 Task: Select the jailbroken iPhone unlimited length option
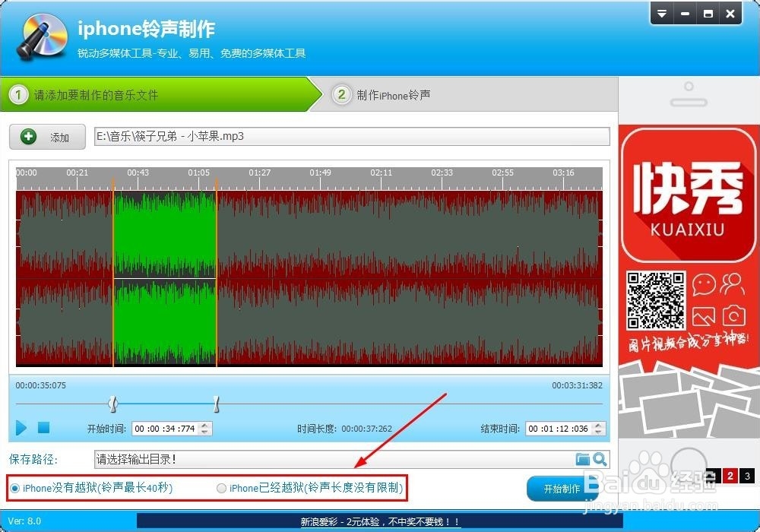coord(310,488)
